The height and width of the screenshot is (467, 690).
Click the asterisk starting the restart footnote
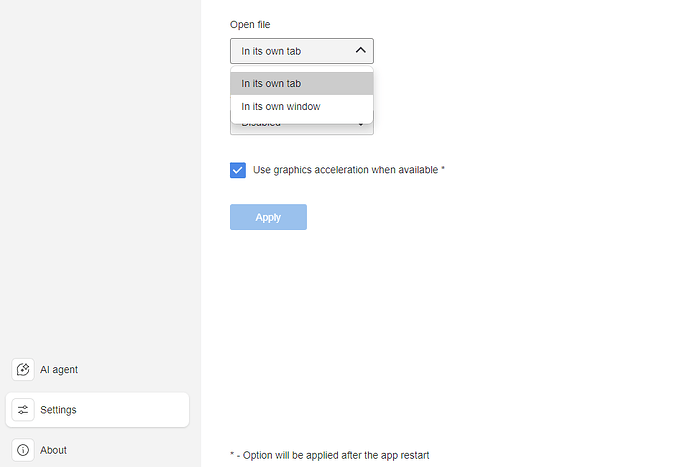point(232,455)
